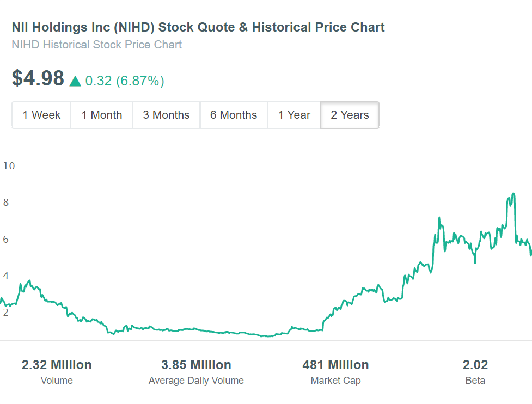This screenshot has width=532, height=404.
Task: Click the 8 label on the y-axis
Action: tap(6, 203)
